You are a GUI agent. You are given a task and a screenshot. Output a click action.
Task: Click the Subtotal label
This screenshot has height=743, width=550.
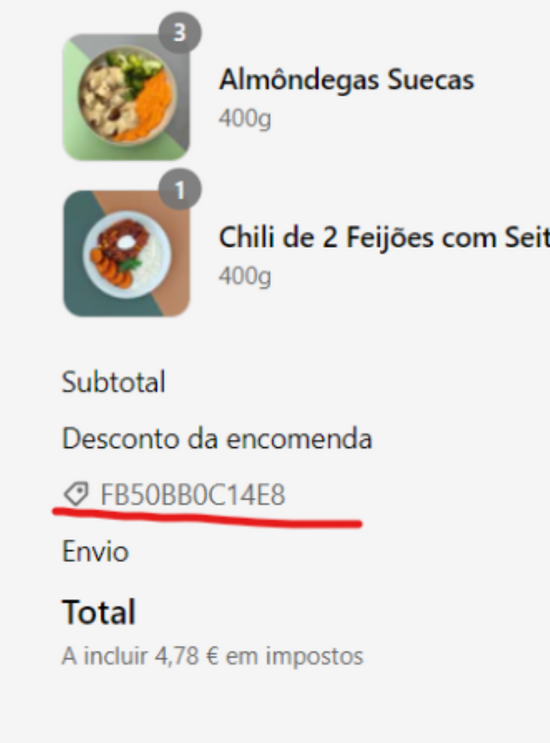114,382
